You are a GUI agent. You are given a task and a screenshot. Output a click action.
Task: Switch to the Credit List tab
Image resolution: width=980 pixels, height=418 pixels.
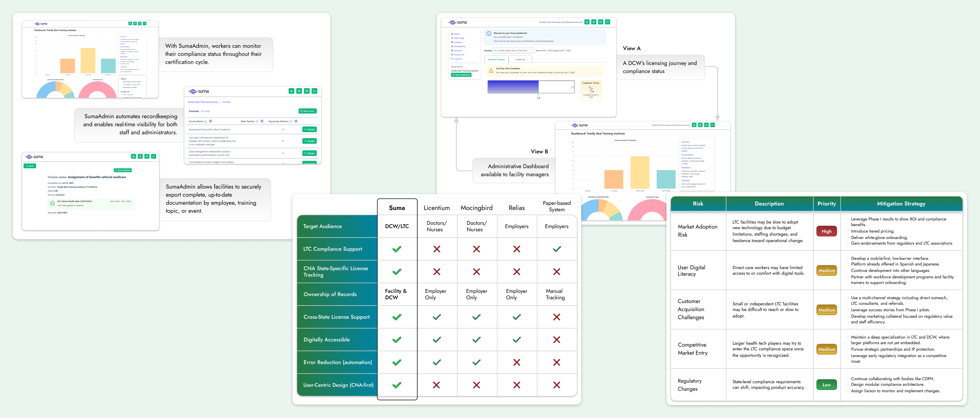pos(520,59)
